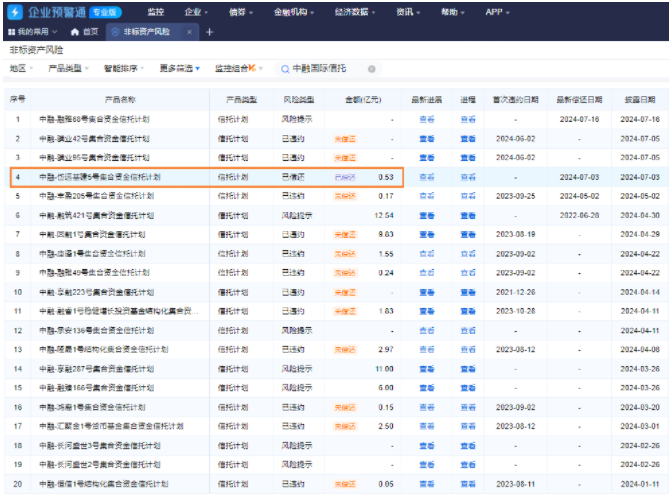Open the 智能排序 dropdown
Image resolution: width=671 pixels, height=500 pixels.
124,68
